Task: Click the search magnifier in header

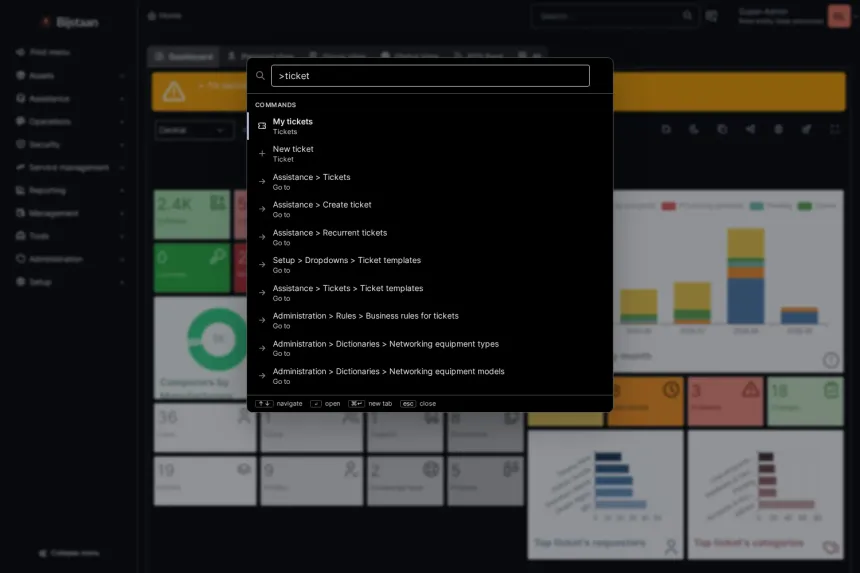Action: pyautogui.click(x=687, y=16)
